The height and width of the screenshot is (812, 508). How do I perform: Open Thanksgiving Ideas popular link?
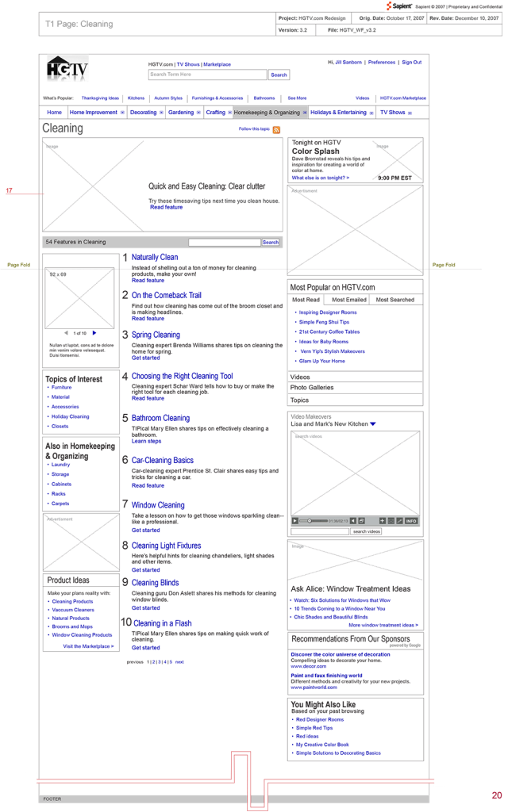click(x=100, y=98)
